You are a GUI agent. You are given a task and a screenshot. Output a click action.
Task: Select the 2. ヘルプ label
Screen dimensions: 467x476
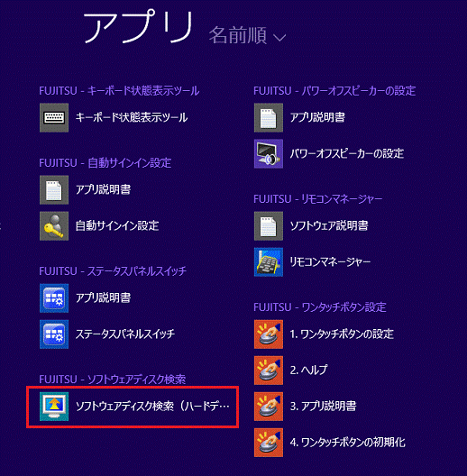pos(309,371)
